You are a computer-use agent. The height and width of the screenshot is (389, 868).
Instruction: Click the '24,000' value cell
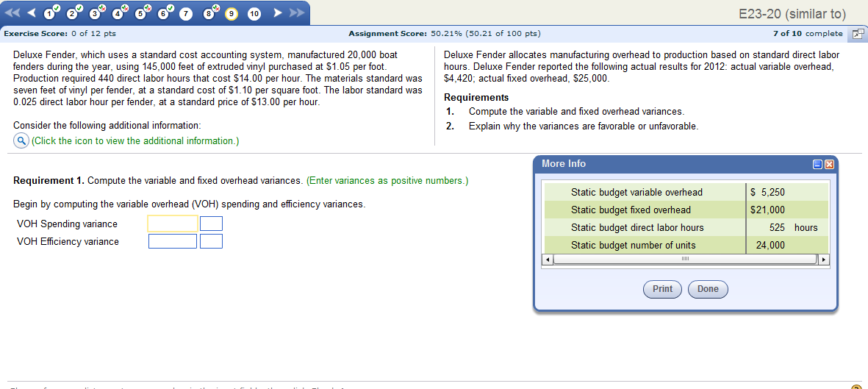770,246
